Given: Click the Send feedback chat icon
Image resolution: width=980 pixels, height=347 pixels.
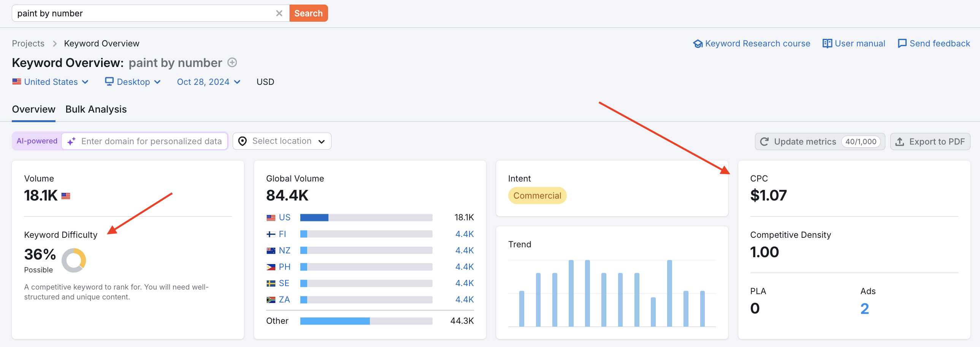Looking at the screenshot, I should click(x=902, y=43).
